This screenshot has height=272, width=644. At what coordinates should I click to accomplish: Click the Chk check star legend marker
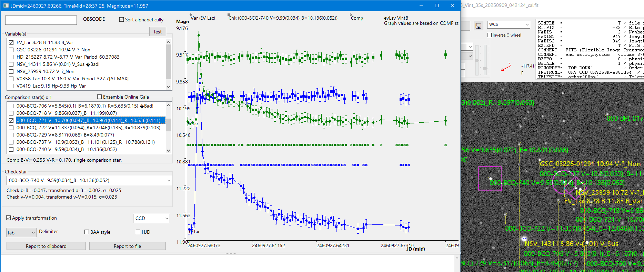point(229,15)
